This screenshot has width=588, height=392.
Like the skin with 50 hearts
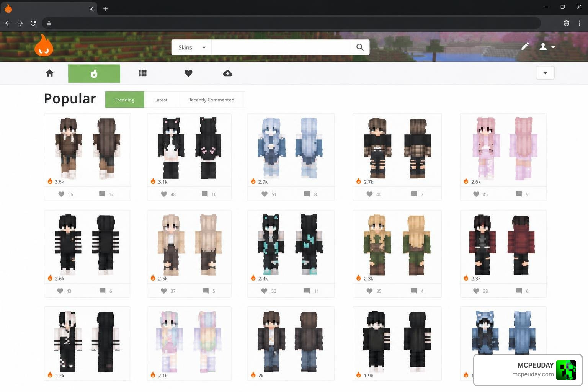264,291
